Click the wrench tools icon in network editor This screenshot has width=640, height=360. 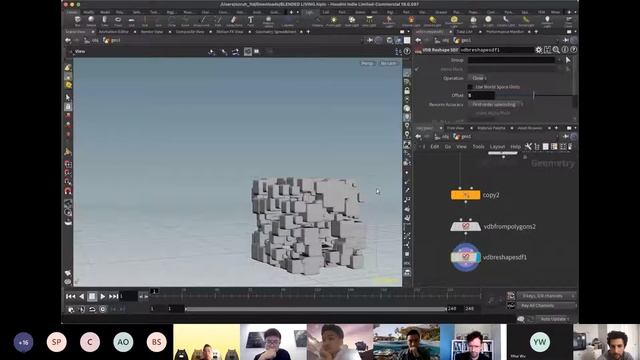(x=528, y=147)
